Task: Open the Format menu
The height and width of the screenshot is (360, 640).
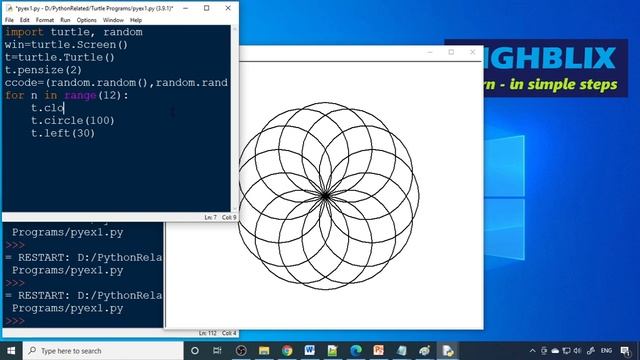Action: click(44, 20)
